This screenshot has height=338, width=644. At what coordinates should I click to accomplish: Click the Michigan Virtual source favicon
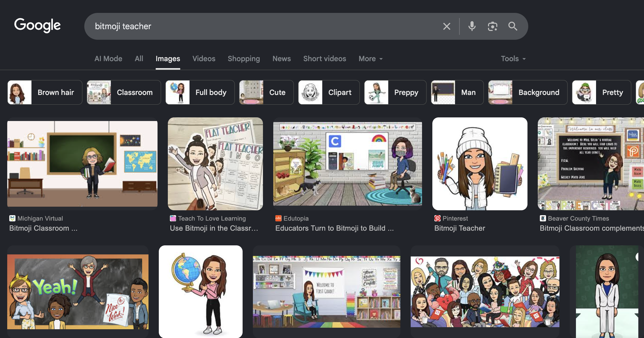point(12,218)
